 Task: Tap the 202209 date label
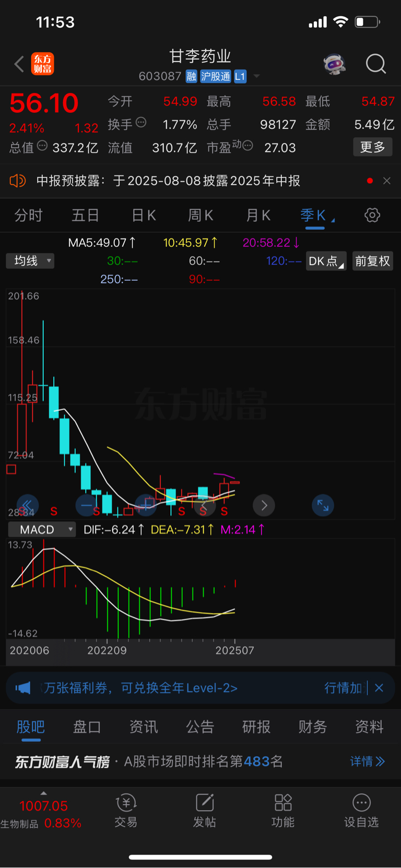[107, 650]
